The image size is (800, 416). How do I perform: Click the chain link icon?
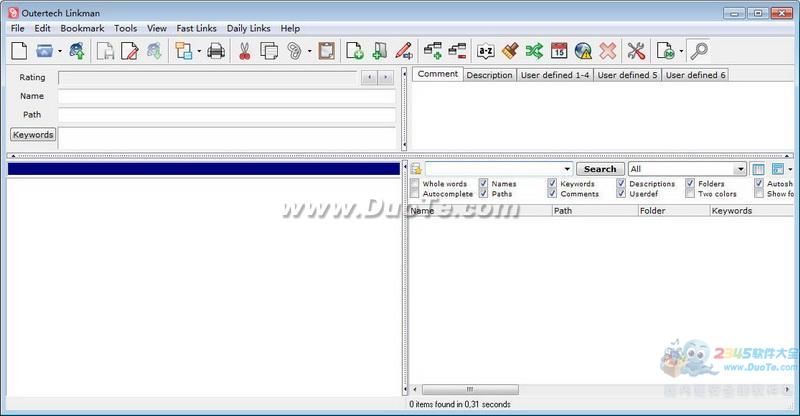click(x=294, y=51)
